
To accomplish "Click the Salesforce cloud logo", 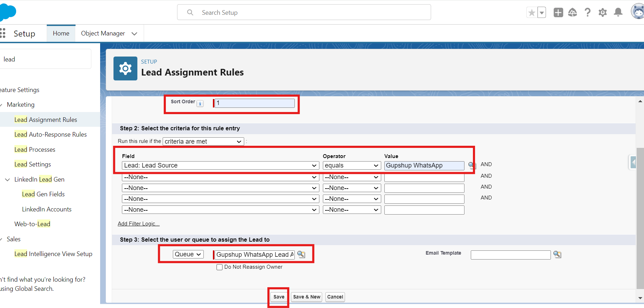I will tap(8, 12).
